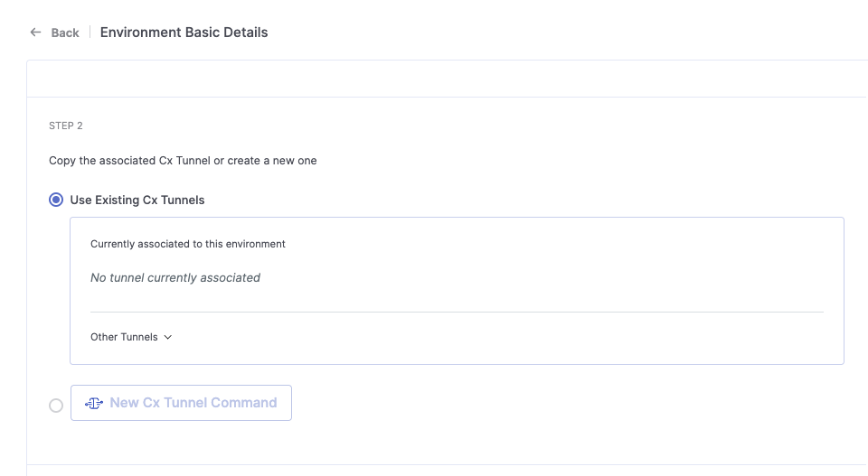Click the Environment Basic Details page title
The height and width of the screenshot is (476, 868).
[x=184, y=33]
